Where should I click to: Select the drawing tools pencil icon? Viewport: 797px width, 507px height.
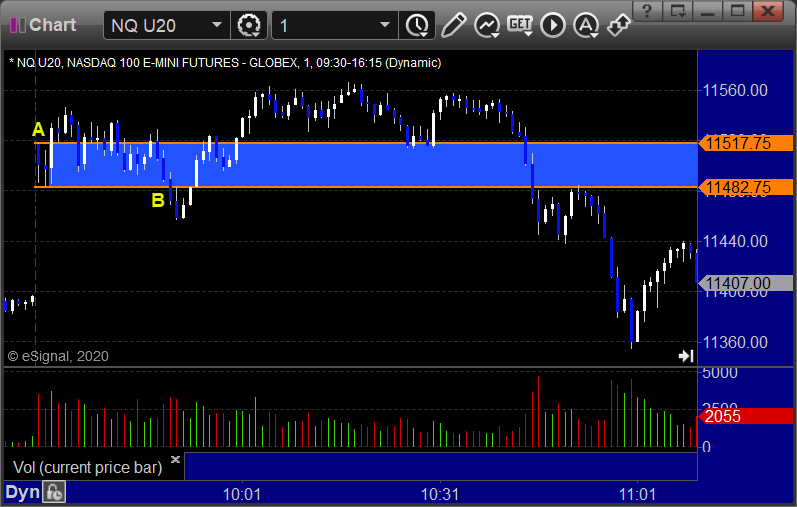tap(453, 25)
